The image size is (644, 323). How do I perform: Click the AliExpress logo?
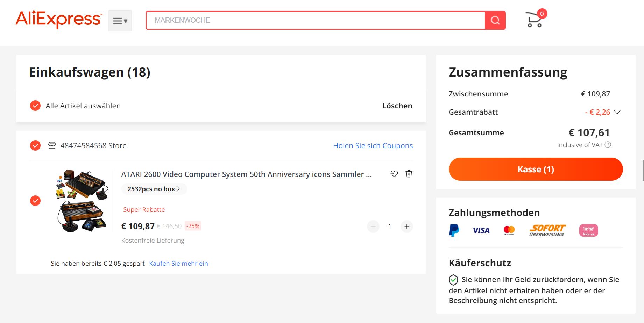click(x=59, y=19)
